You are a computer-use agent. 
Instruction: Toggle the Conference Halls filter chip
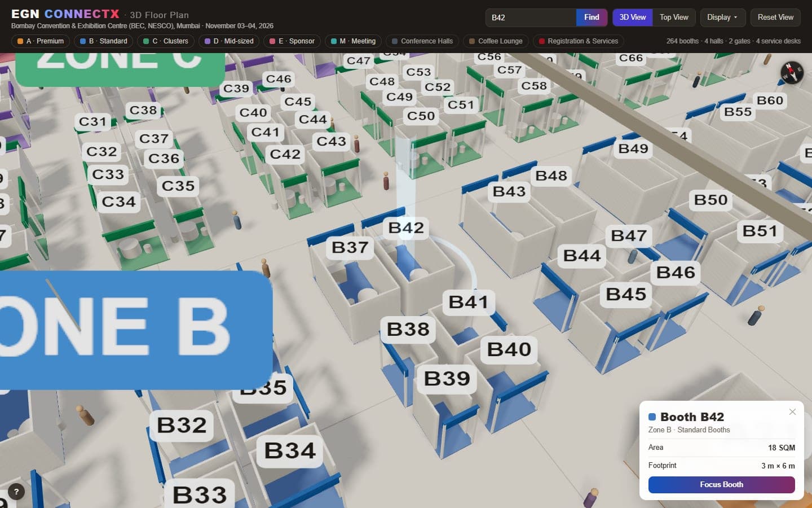[x=422, y=41]
